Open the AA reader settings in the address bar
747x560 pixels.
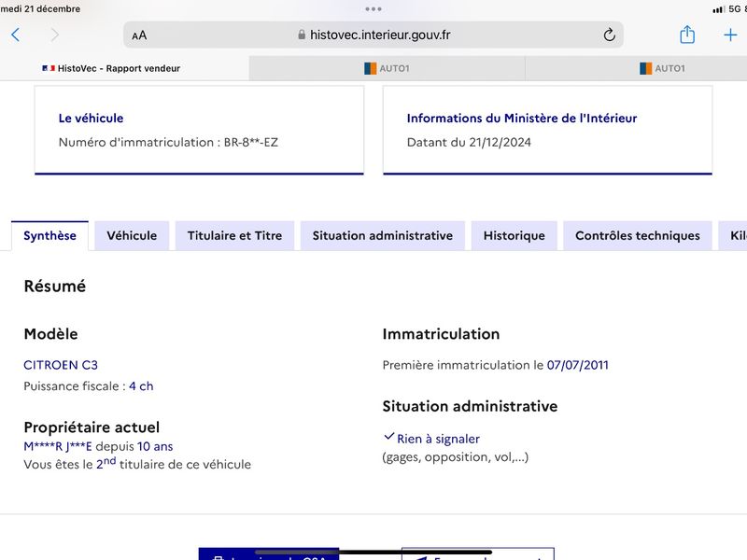click(x=139, y=35)
